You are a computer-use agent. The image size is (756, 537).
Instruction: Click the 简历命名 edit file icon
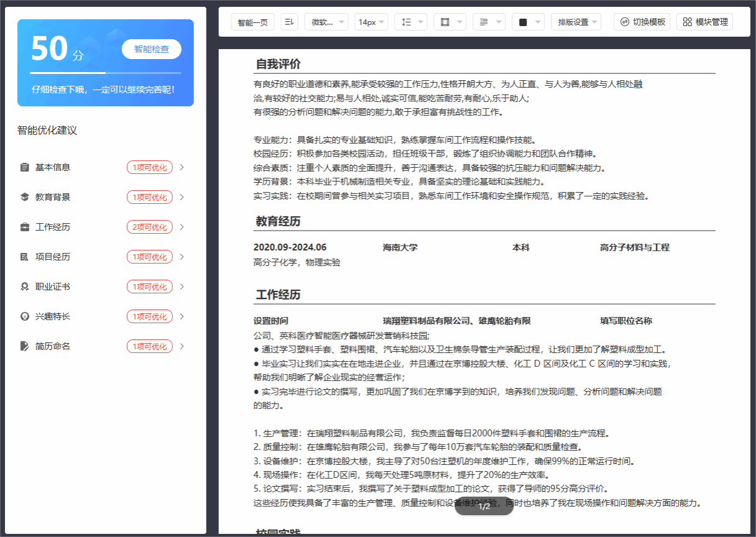pos(25,346)
